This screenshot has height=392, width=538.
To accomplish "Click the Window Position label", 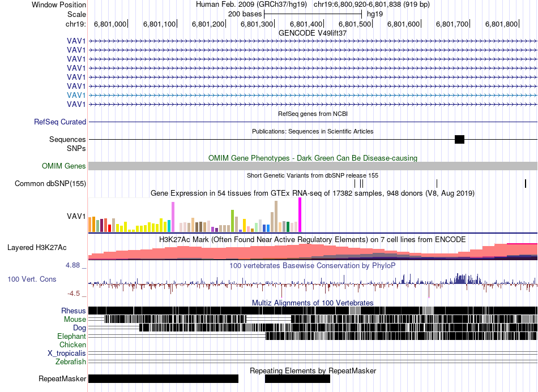I will 59,5.
